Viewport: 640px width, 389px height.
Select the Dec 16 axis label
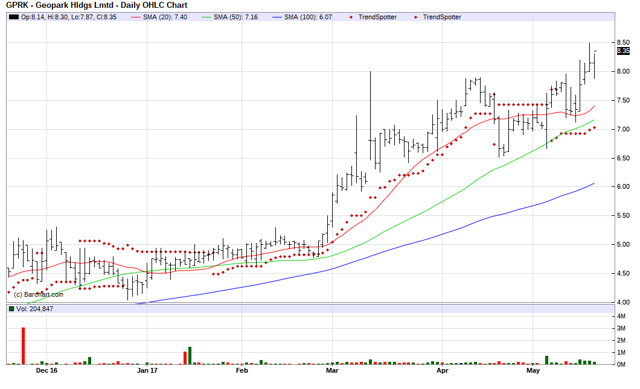click(x=47, y=371)
